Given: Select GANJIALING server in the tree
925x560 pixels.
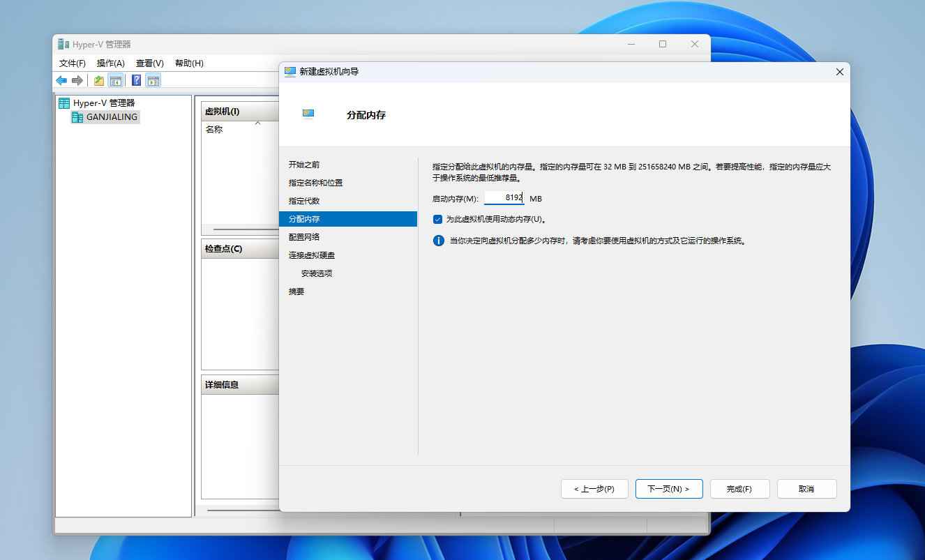Looking at the screenshot, I should (x=105, y=117).
